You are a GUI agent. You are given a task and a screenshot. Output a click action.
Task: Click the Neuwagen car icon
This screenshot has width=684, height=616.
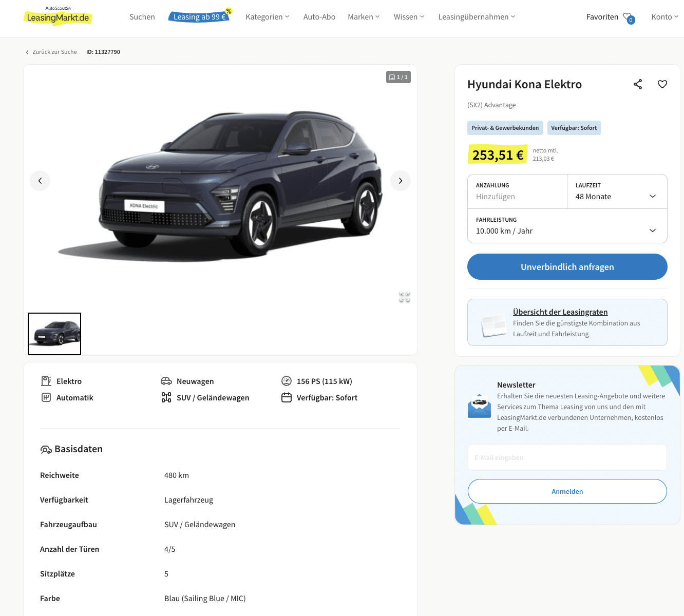(x=166, y=381)
